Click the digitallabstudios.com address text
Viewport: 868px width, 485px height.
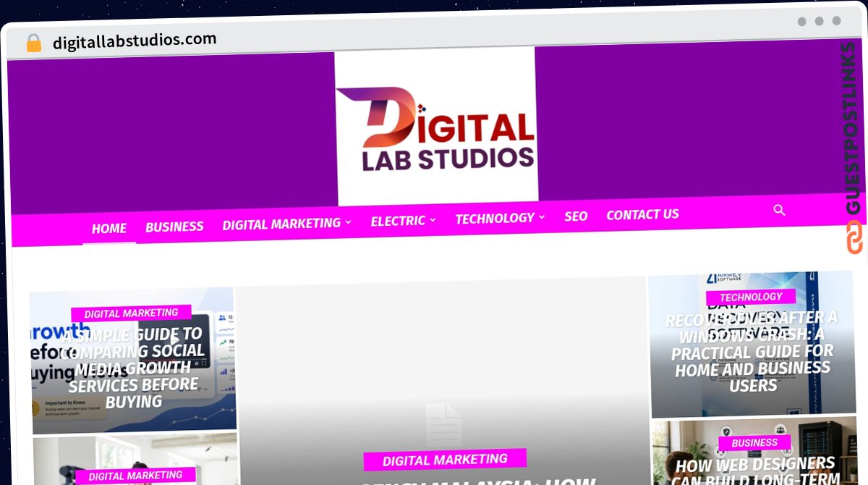click(x=135, y=41)
